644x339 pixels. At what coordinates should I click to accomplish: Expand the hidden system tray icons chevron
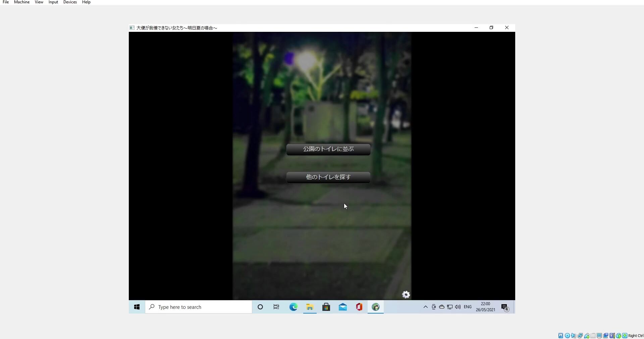[x=425, y=307]
